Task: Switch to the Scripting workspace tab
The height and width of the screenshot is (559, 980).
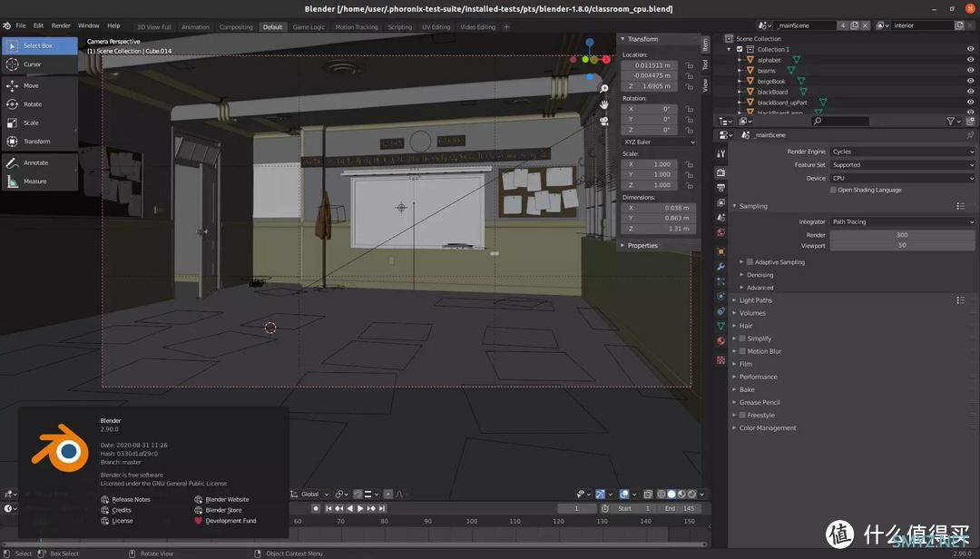Action: [399, 27]
